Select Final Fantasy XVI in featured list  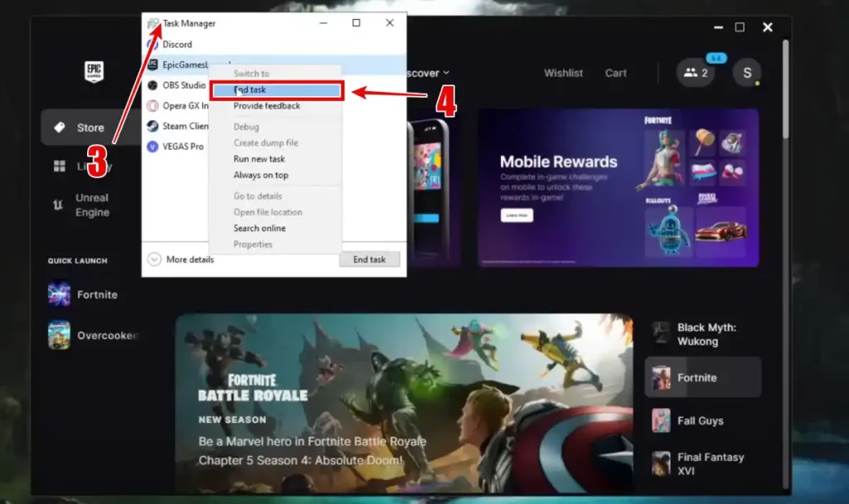point(703,464)
